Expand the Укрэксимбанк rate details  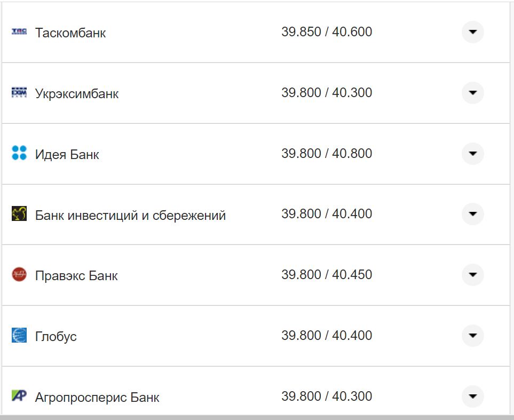pos(472,93)
